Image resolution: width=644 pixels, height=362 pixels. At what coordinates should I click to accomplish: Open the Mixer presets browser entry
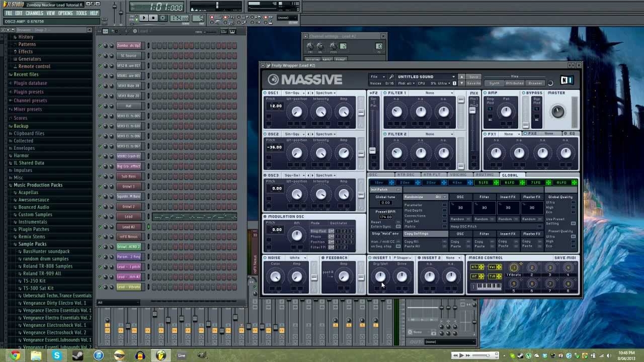[x=28, y=109]
